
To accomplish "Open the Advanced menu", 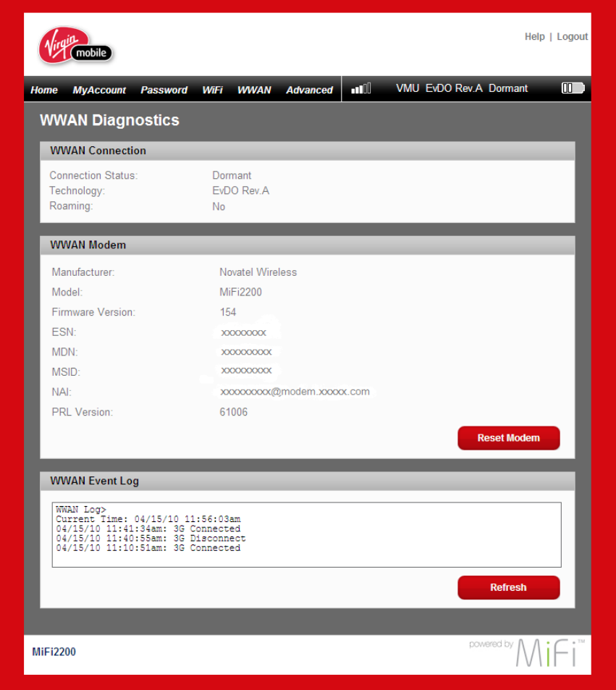I will (310, 90).
